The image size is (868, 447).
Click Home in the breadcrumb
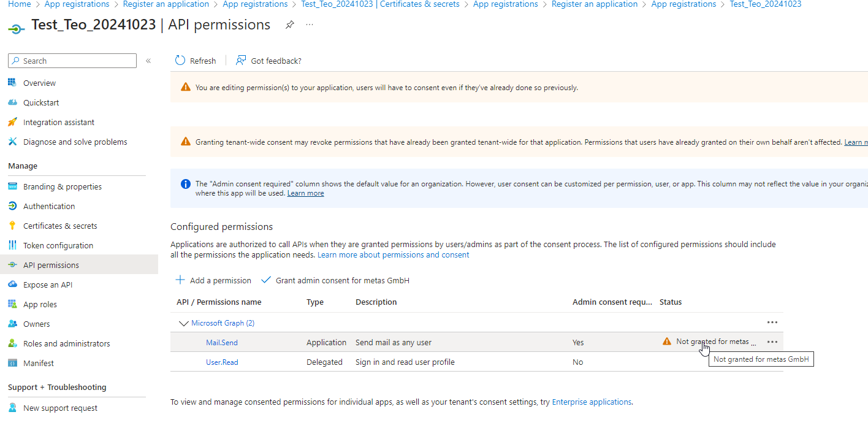[19, 4]
